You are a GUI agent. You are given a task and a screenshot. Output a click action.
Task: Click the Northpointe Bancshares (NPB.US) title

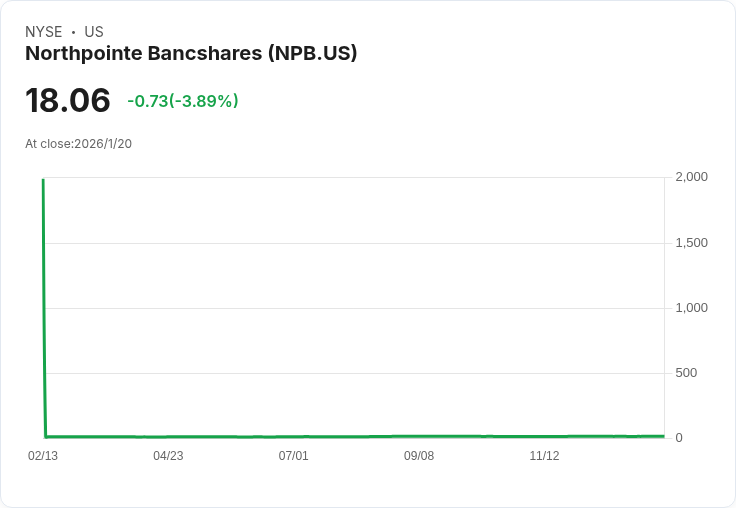191,53
